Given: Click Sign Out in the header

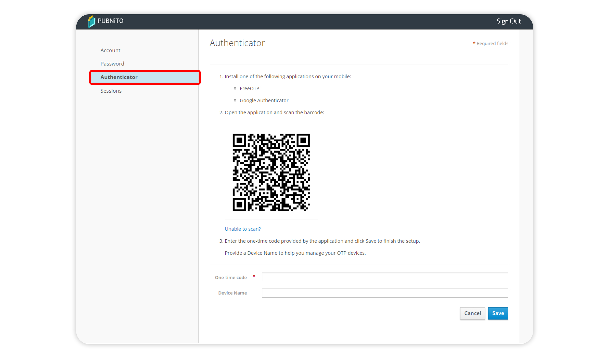Looking at the screenshot, I should tap(508, 21).
